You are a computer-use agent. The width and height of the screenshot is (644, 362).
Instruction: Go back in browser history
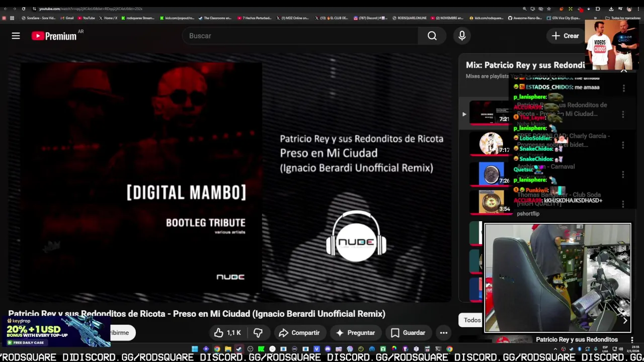5,9
